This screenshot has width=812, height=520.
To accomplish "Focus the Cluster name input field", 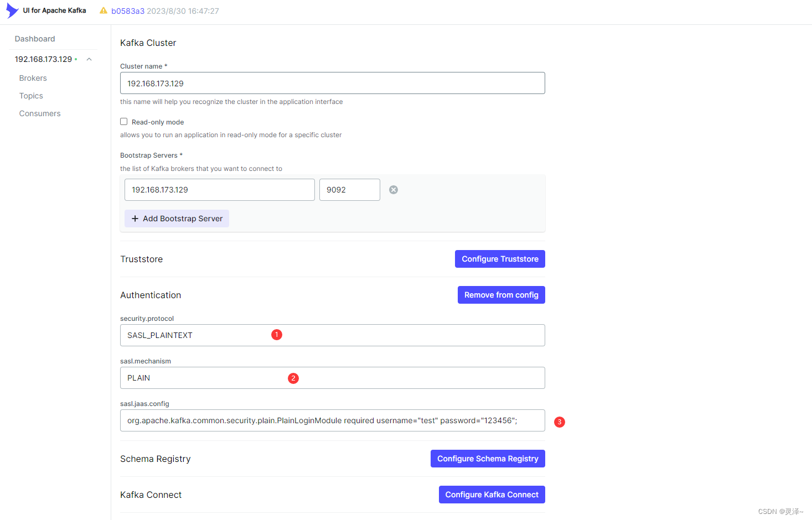I will tap(333, 83).
